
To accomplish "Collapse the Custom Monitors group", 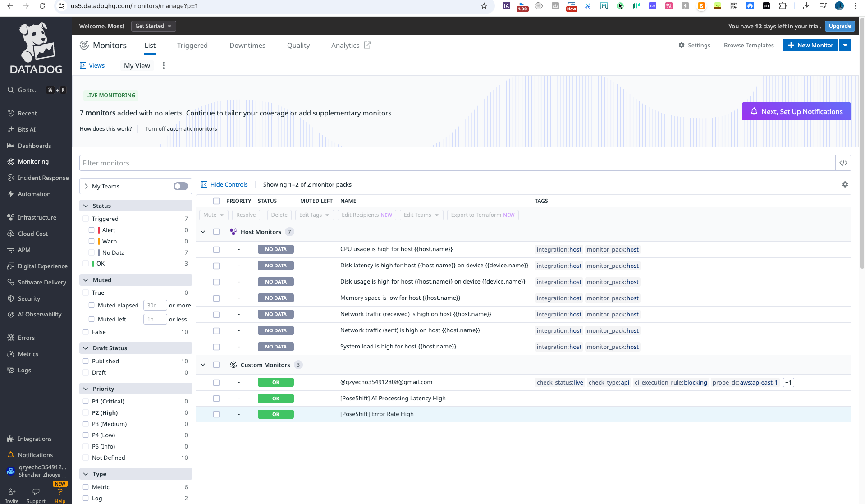I will 203,365.
